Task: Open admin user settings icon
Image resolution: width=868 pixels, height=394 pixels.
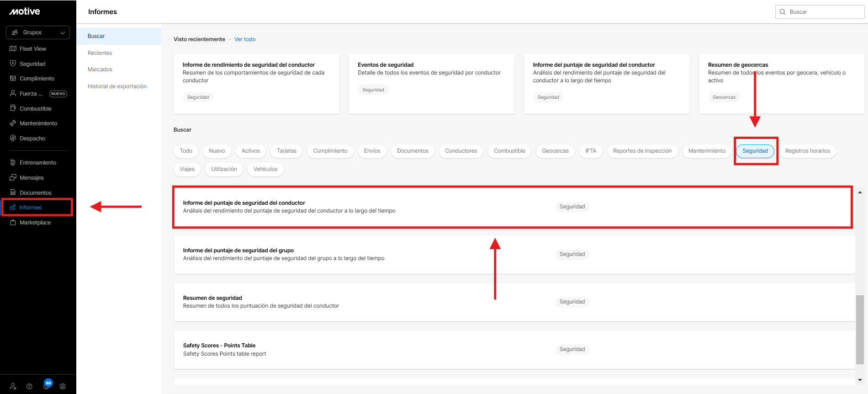Action: (x=13, y=386)
